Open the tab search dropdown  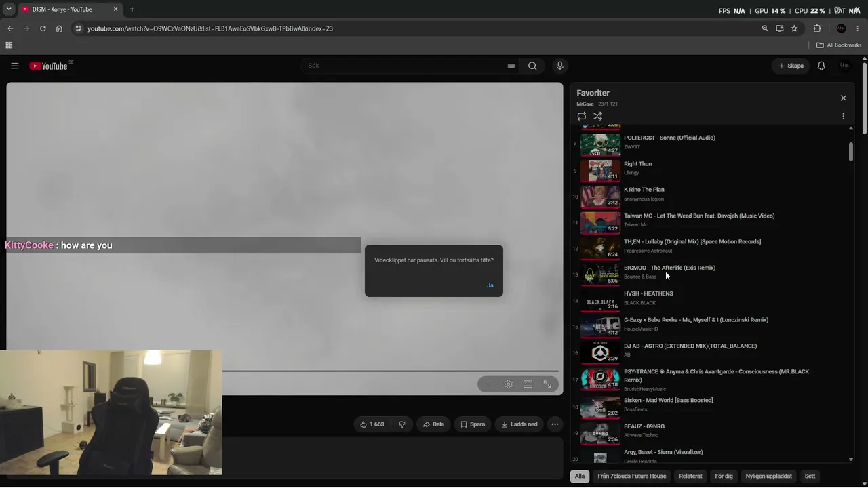click(9, 9)
